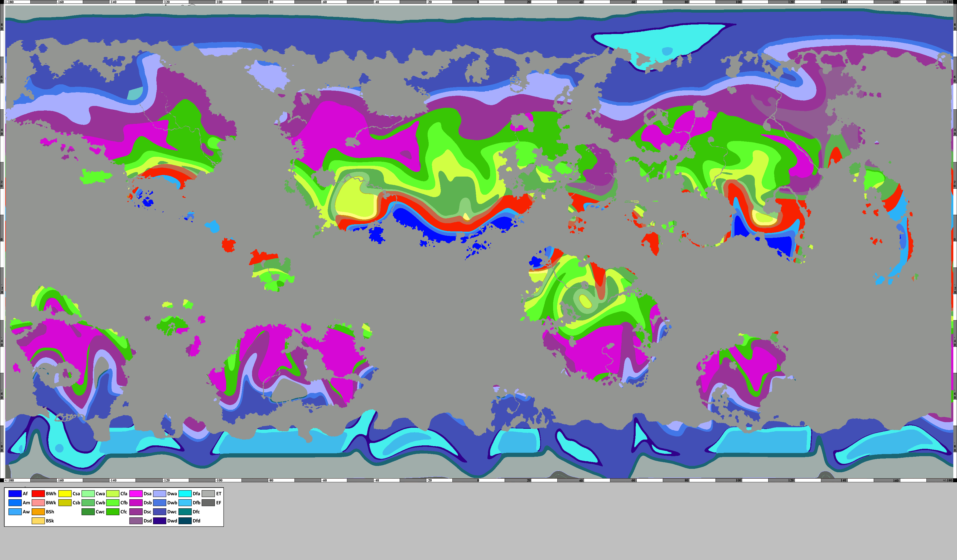The width and height of the screenshot is (957, 560).
Task: Click the BWh red legend swatch
Action: [x=38, y=494]
